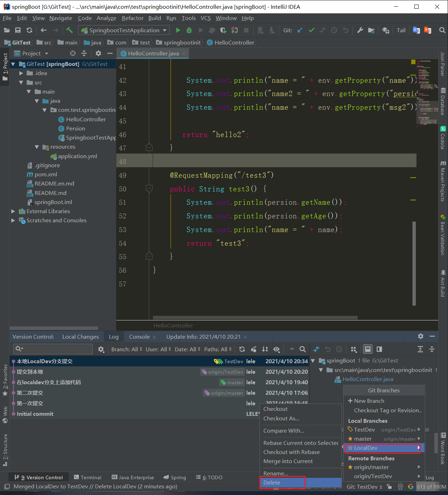Click Delete to remove LocalDev branch

271,482
